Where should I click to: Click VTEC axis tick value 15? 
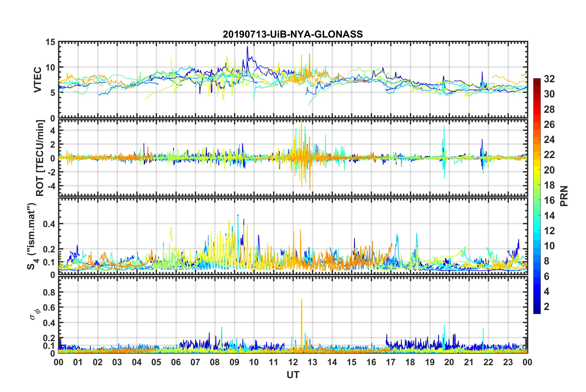pos(50,42)
